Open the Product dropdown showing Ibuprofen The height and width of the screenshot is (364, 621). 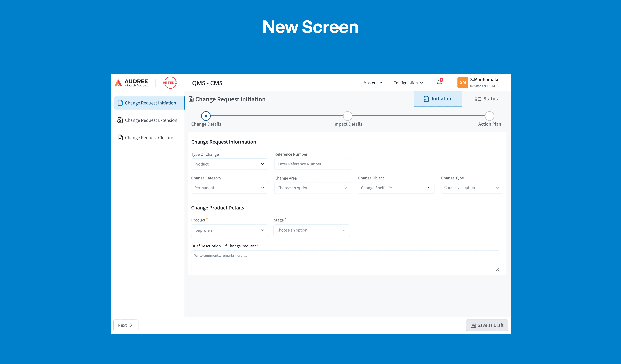click(x=229, y=230)
